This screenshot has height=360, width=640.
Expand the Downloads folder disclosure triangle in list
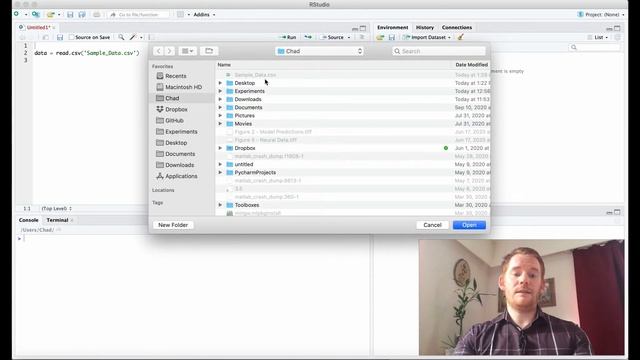[x=220, y=99]
